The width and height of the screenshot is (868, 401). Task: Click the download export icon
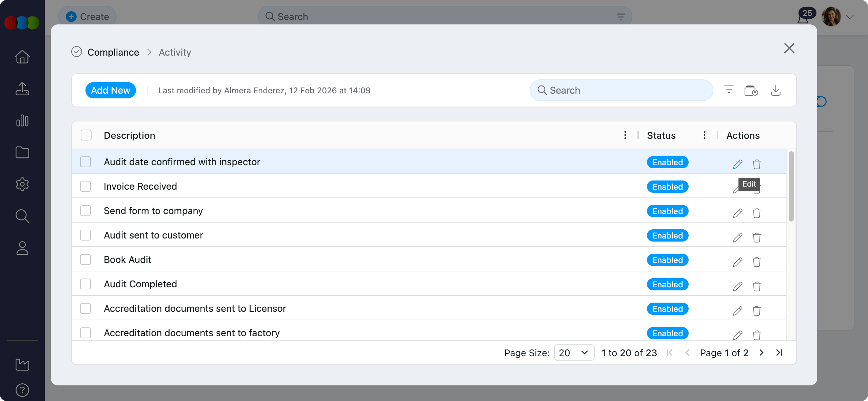click(775, 91)
